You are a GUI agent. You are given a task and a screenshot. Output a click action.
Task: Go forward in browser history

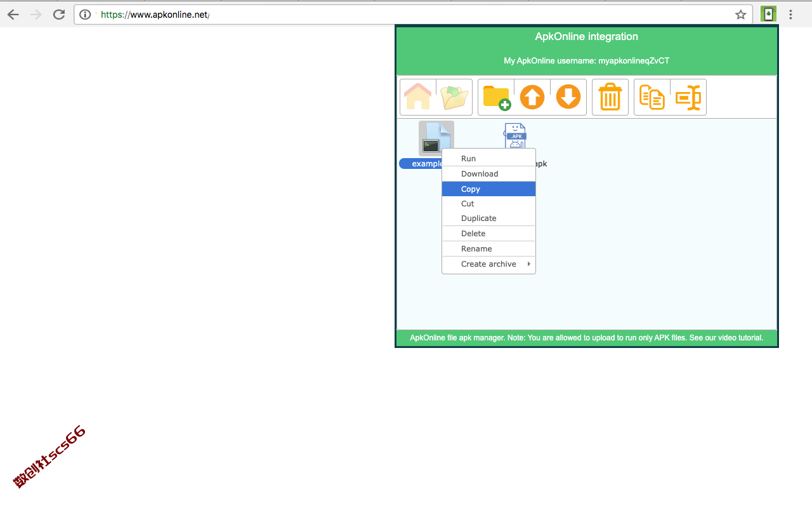coord(36,15)
